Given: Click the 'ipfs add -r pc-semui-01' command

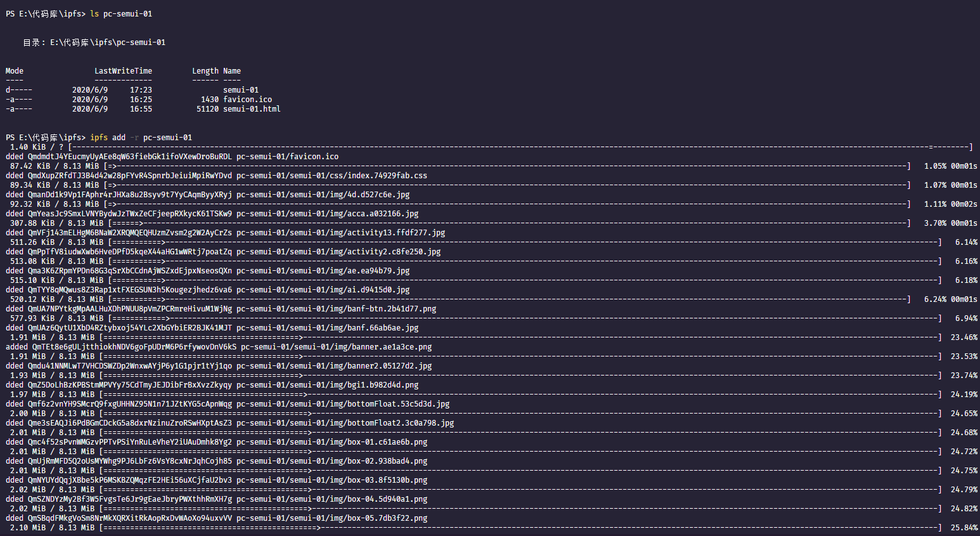Looking at the screenshot, I should (141, 138).
